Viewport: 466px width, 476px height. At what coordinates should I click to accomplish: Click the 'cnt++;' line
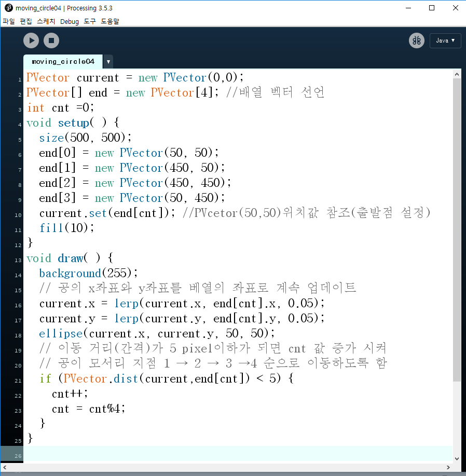pos(70,394)
